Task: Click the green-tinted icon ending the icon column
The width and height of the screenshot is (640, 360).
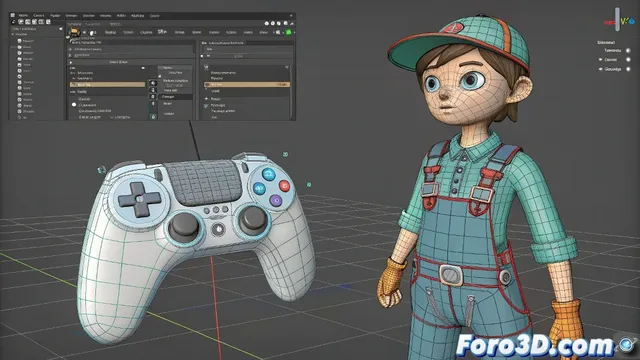Action: pos(153,117)
